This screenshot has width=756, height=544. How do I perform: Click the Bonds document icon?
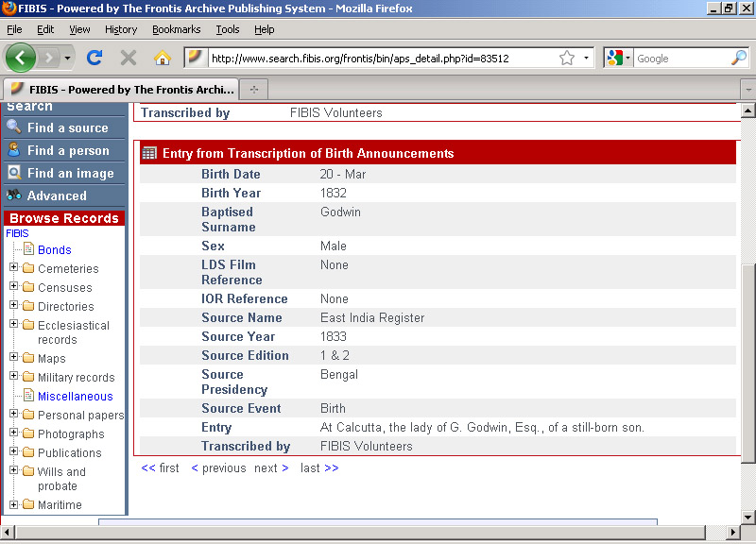coord(29,248)
